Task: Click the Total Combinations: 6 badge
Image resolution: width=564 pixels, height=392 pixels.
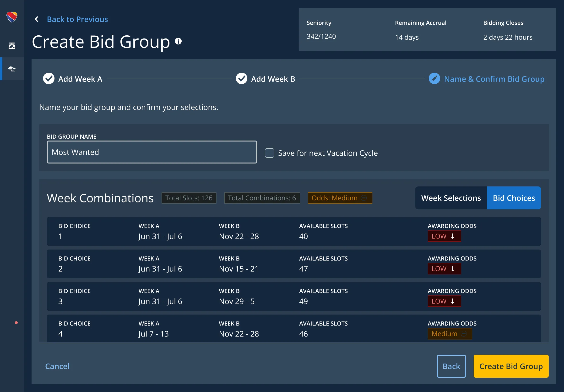Action: (262, 198)
